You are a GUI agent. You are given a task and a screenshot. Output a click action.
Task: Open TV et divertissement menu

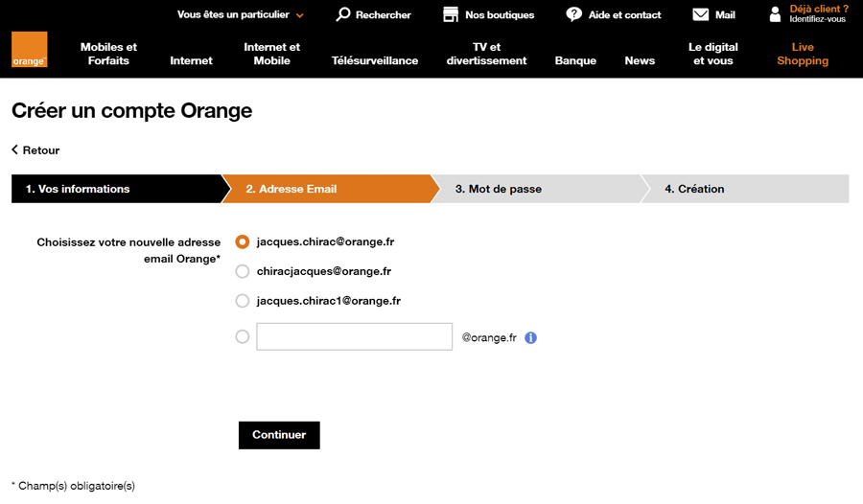486,54
